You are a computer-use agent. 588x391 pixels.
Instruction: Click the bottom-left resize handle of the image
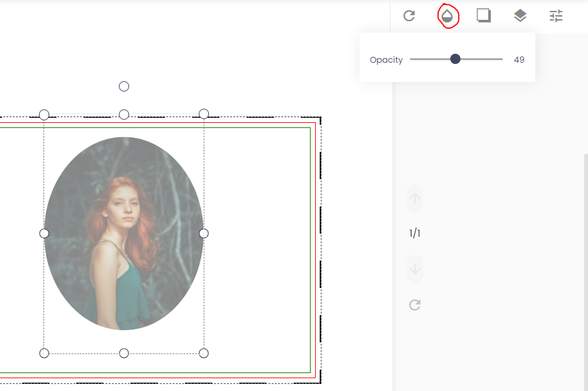pyautogui.click(x=44, y=353)
